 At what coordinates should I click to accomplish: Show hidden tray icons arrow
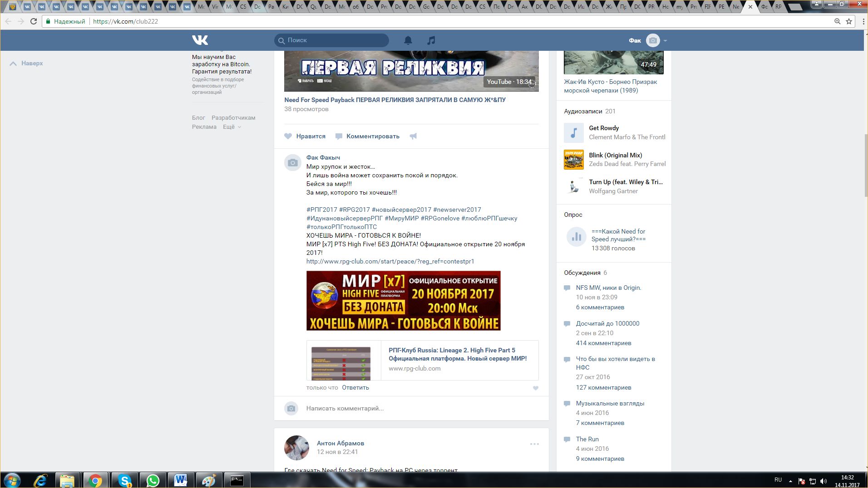pyautogui.click(x=790, y=481)
